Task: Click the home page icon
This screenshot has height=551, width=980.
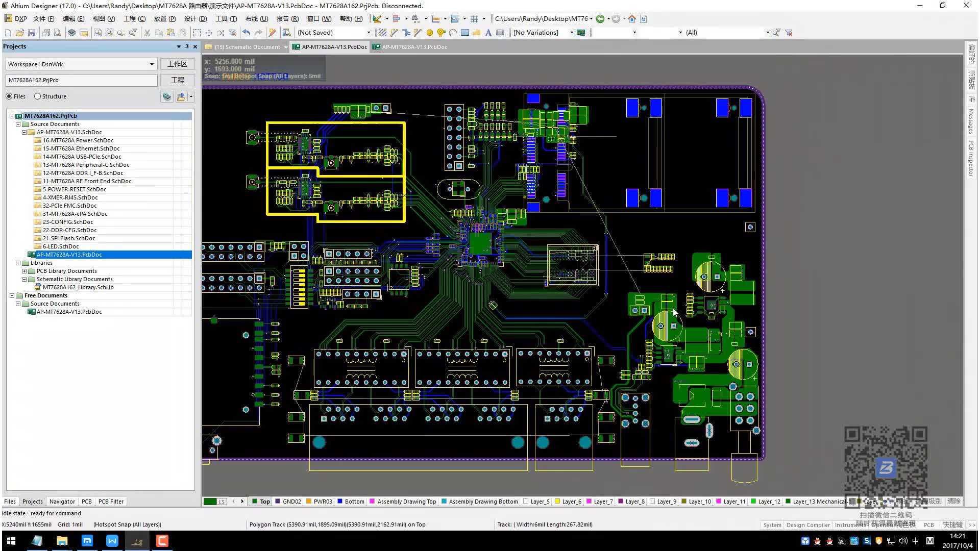Action: click(x=632, y=19)
